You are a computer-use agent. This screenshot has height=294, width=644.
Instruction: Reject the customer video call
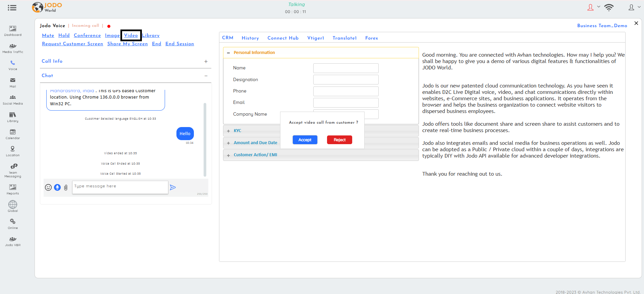(339, 140)
